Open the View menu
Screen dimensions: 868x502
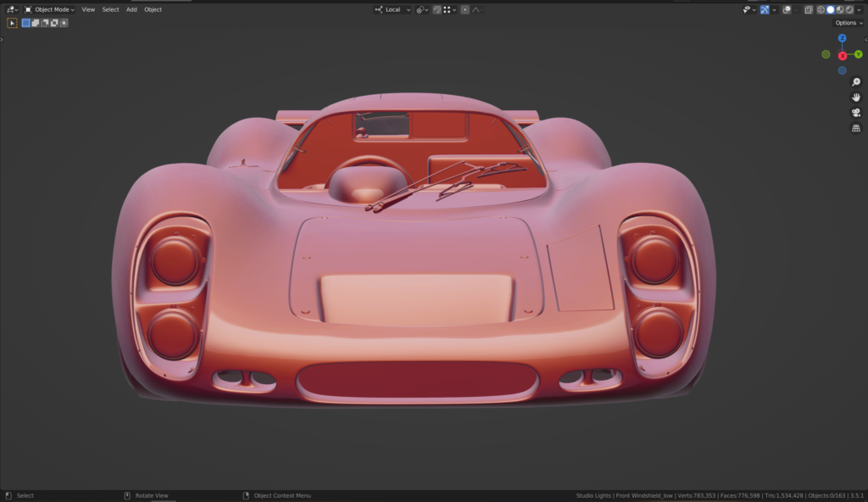pos(88,9)
